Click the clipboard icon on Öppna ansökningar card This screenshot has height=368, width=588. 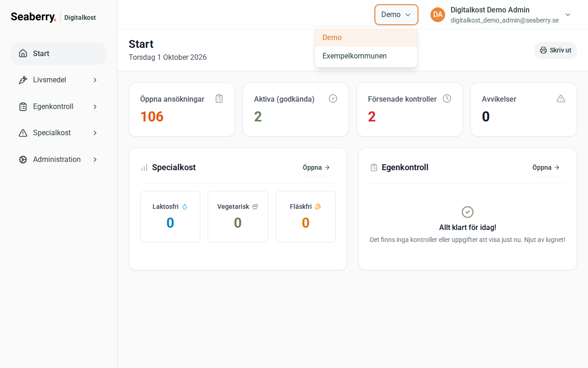pyautogui.click(x=219, y=98)
